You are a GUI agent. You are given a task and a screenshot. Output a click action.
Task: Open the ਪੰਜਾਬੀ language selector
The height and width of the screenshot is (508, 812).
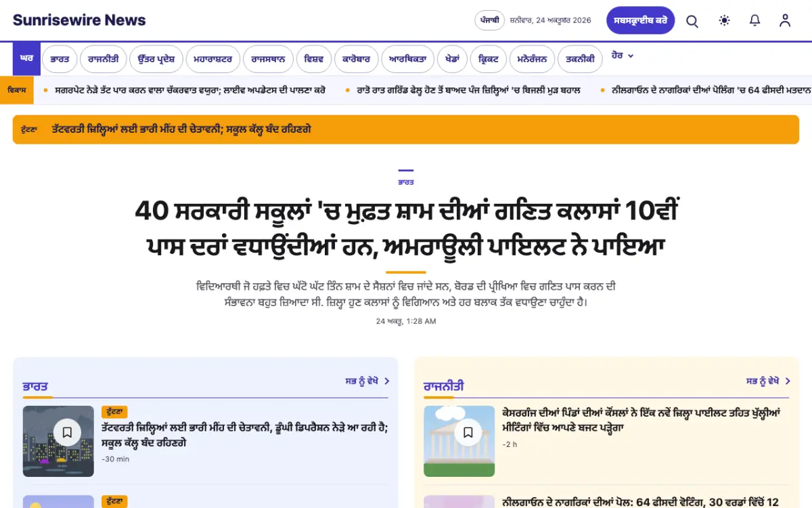[x=489, y=20]
